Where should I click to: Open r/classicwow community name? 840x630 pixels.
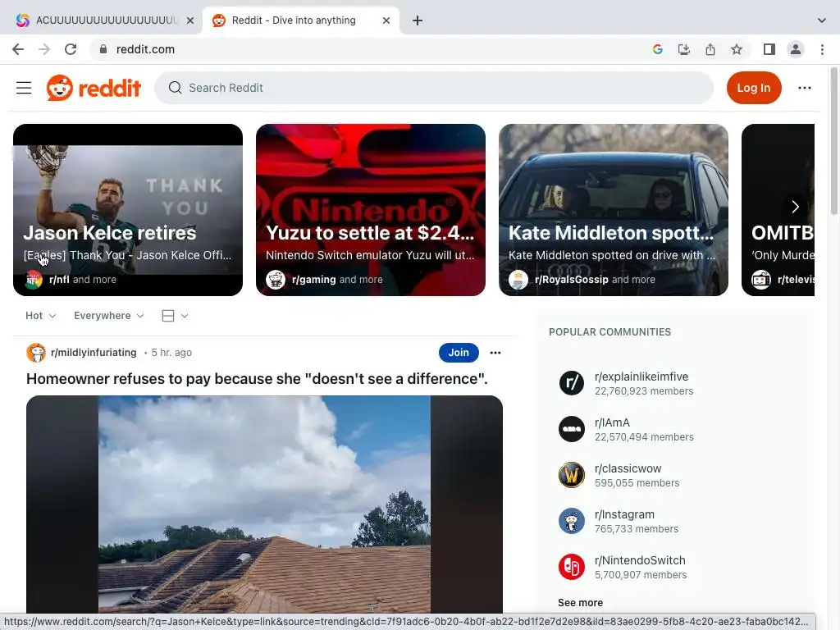[x=628, y=468]
